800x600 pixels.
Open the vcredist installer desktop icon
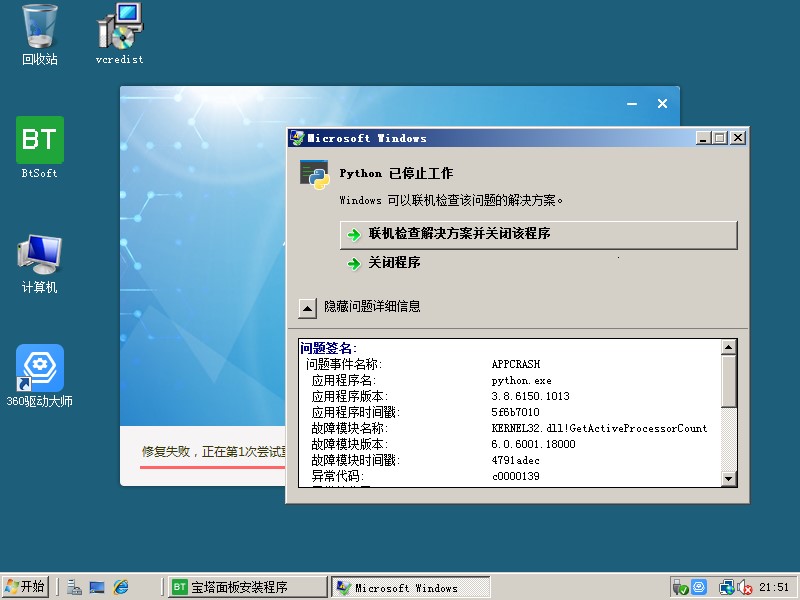coord(119,35)
